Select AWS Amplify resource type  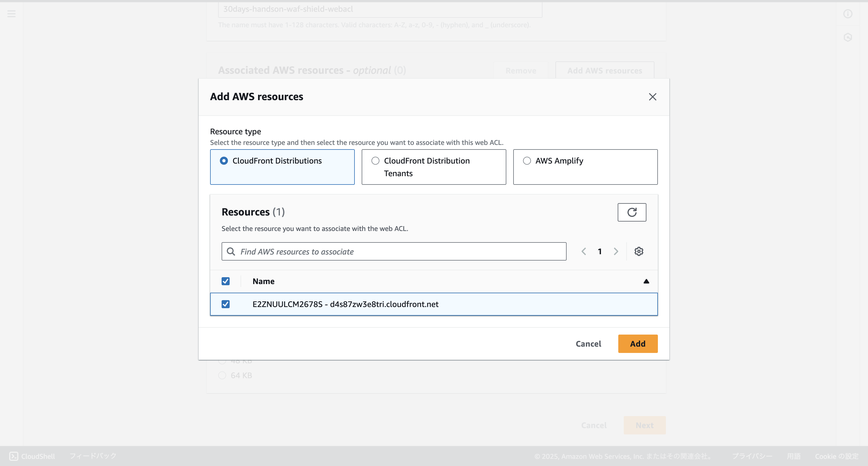pyautogui.click(x=527, y=161)
